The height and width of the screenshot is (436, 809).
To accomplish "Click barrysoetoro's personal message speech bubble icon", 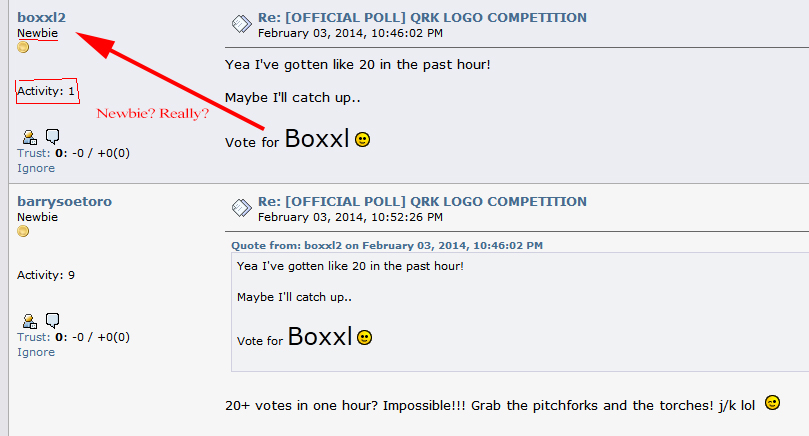I will pos(53,320).
